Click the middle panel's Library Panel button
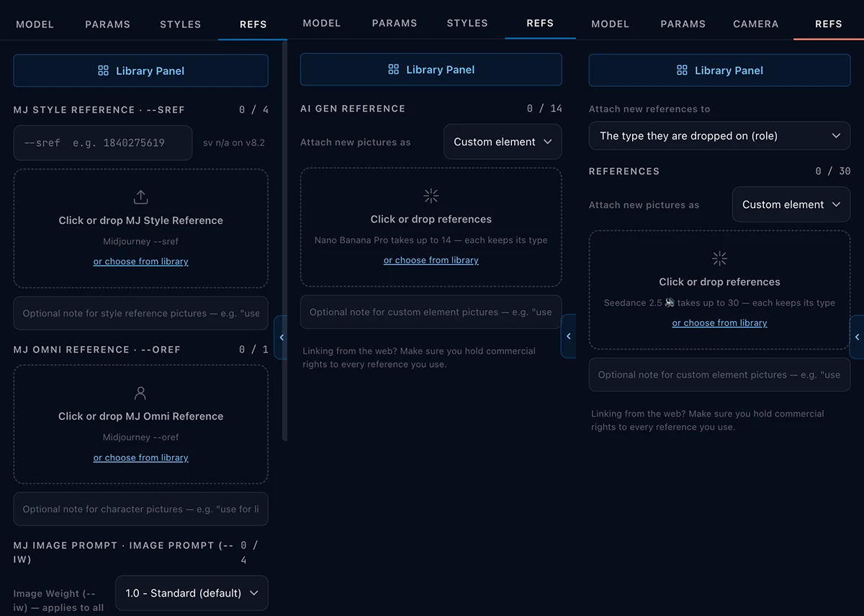Image resolution: width=864 pixels, height=616 pixels. pos(431,70)
